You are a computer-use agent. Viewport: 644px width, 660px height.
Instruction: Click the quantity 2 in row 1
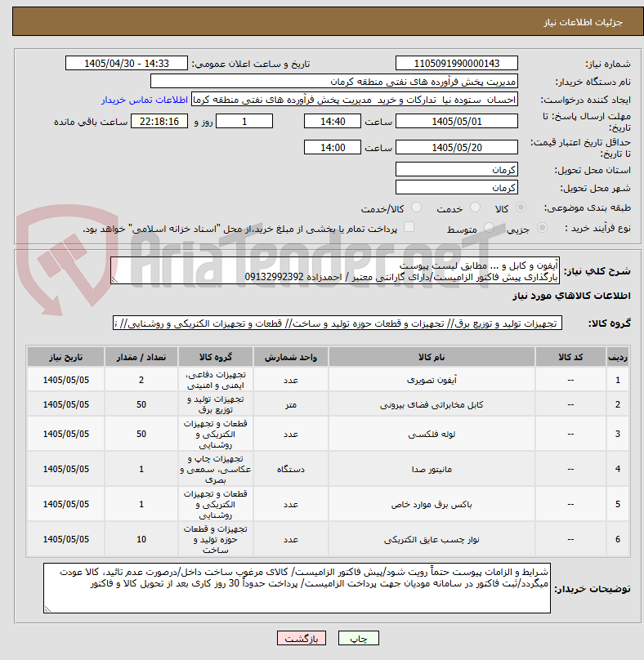click(x=141, y=380)
